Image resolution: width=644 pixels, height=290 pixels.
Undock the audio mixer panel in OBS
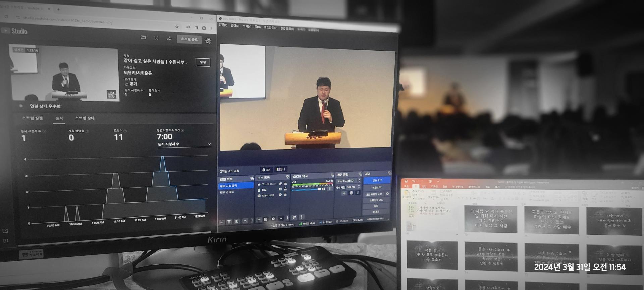[332, 175]
